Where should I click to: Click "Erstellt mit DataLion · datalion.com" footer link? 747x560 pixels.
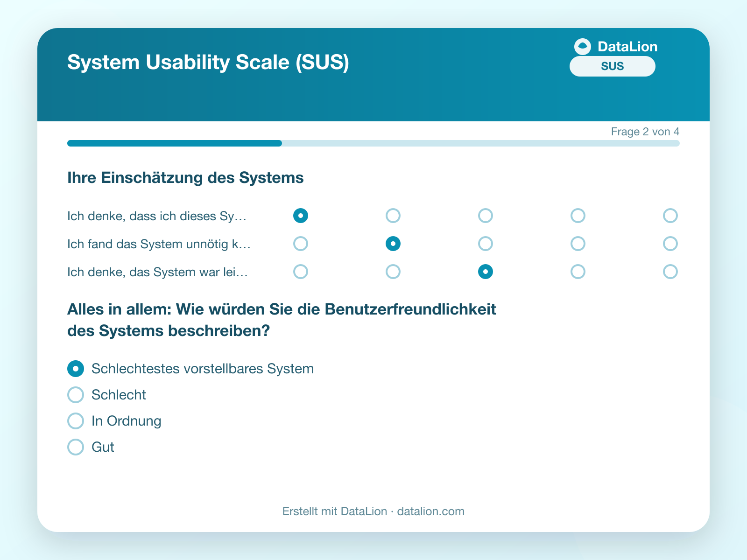(x=373, y=511)
